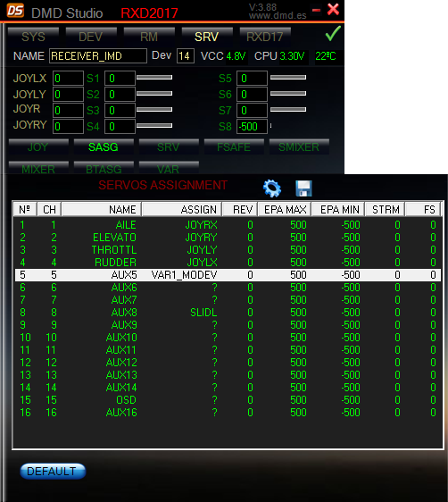Open the BTASG section
Screen dimensions: 448x502
[104, 168]
